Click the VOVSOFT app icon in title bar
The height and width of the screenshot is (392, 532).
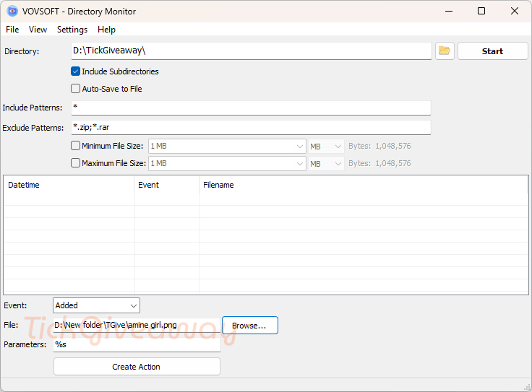[12, 11]
